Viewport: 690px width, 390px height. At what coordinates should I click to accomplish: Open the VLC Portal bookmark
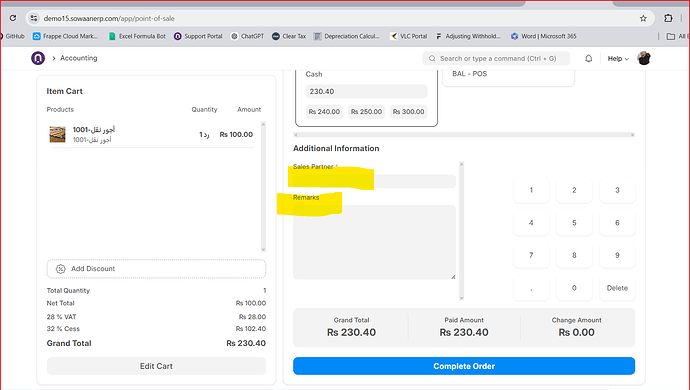point(408,36)
